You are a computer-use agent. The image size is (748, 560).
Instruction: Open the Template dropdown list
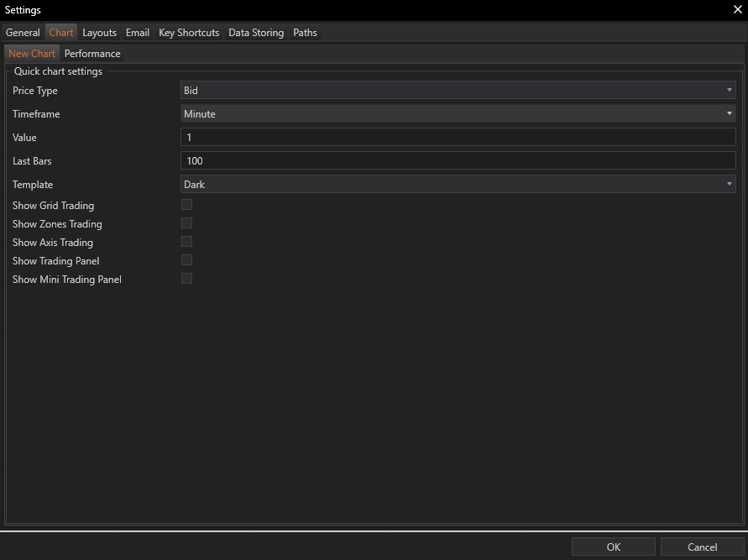458,185
